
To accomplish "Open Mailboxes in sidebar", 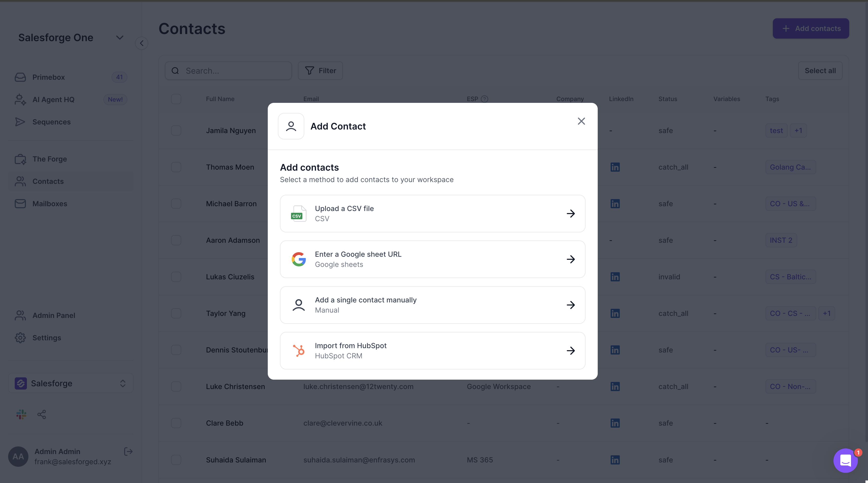I will [71, 204].
